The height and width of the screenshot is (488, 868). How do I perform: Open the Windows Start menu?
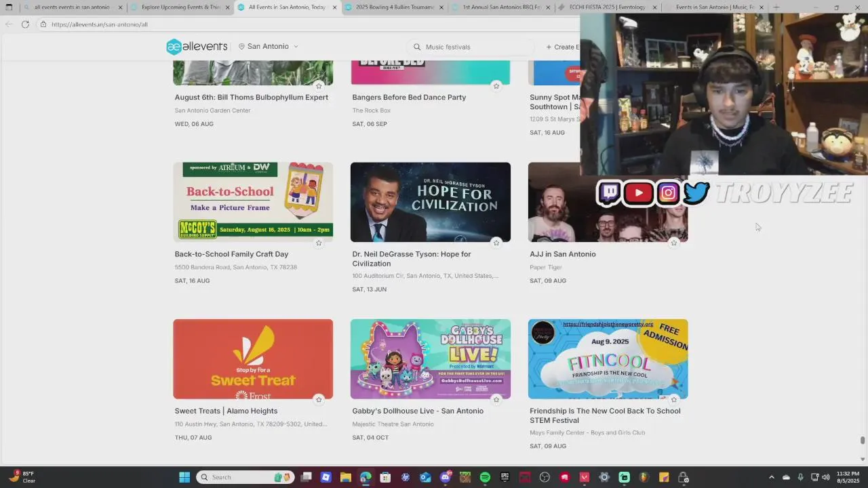pos(184,477)
